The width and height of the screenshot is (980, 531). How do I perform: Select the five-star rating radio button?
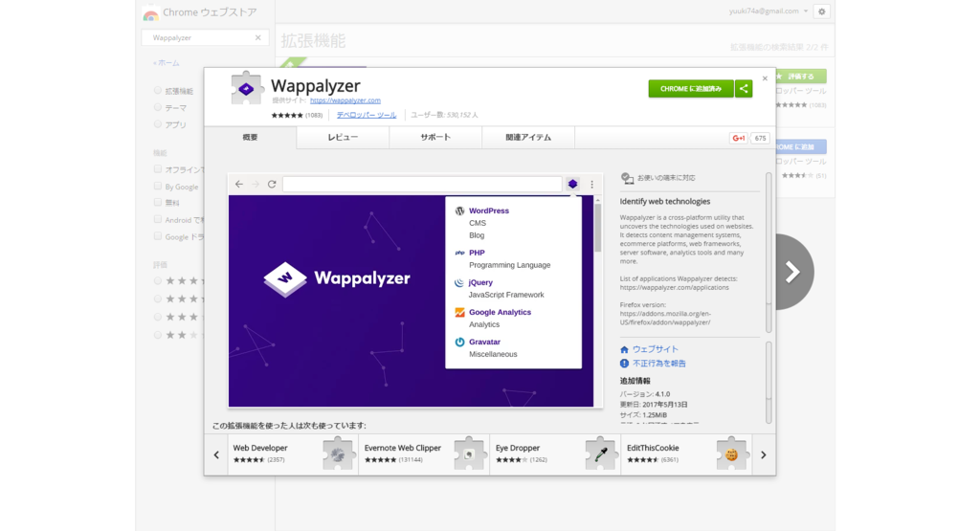[x=158, y=281]
